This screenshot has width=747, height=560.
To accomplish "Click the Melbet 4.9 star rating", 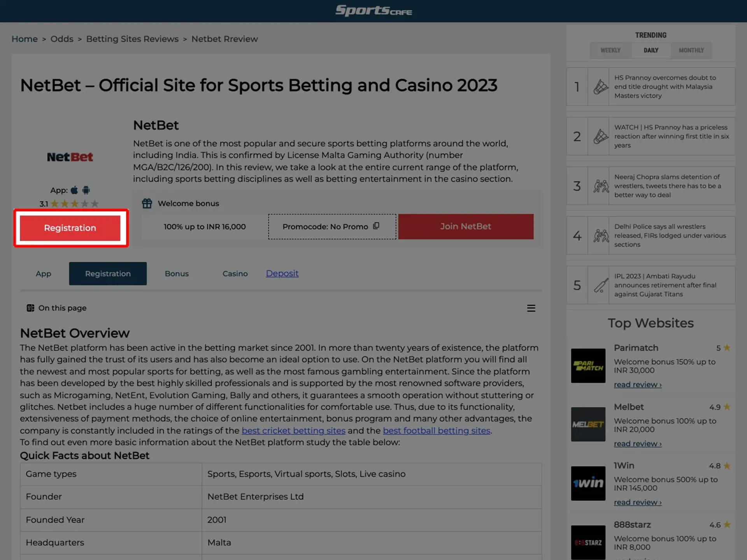I will pos(720,407).
